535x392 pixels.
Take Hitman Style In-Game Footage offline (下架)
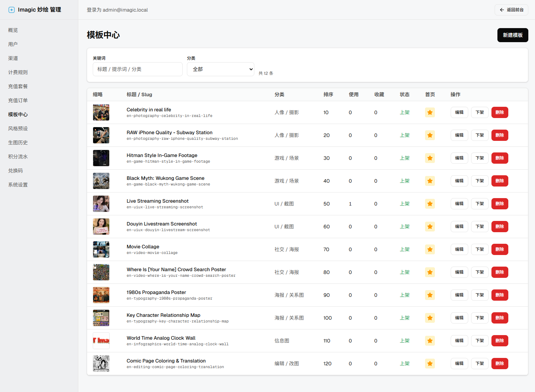(x=479, y=158)
